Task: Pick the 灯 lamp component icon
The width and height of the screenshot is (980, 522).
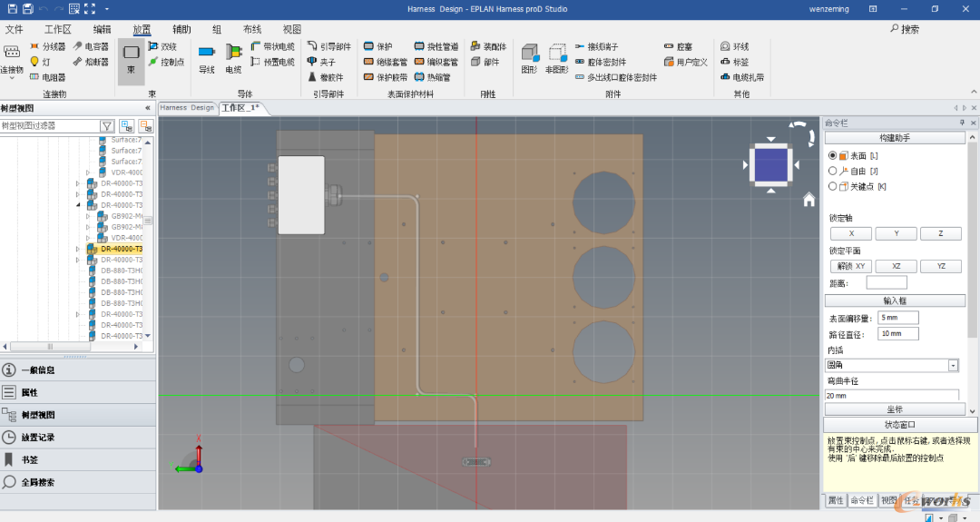Action: [34, 62]
